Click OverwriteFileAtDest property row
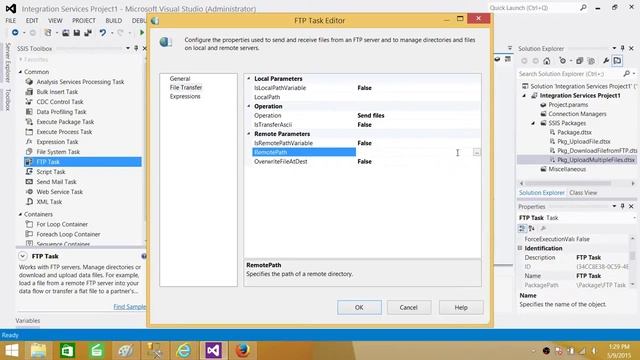The height and width of the screenshot is (360, 640). tap(367, 162)
